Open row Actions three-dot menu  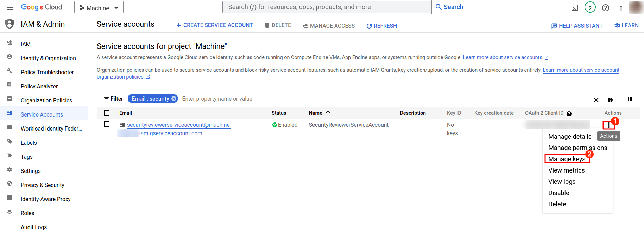pyautogui.click(x=609, y=125)
